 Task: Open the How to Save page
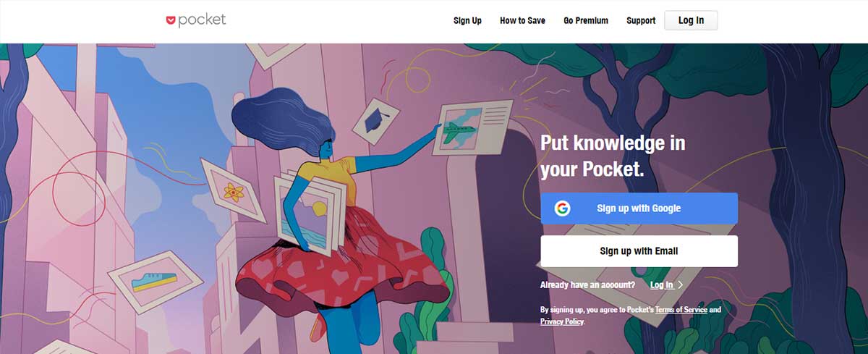point(522,20)
